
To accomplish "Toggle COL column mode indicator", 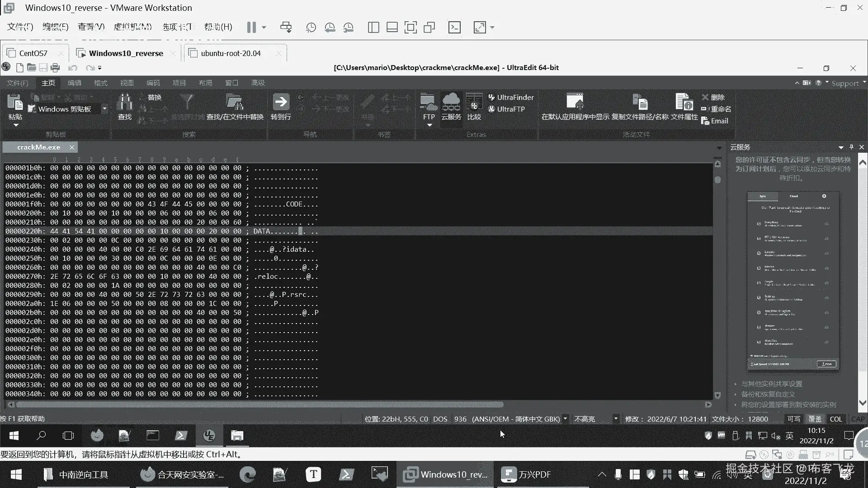I will [x=836, y=419].
